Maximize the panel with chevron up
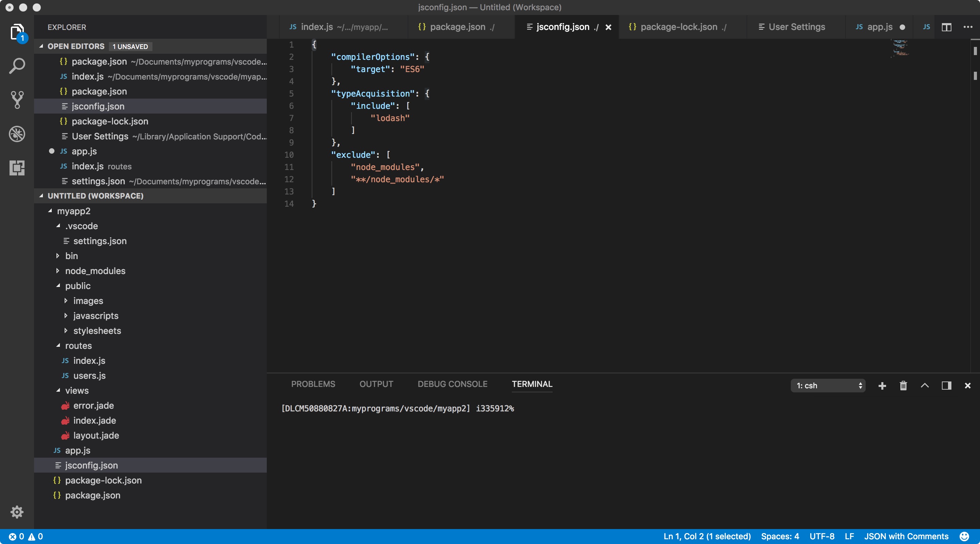980x544 pixels. [925, 386]
